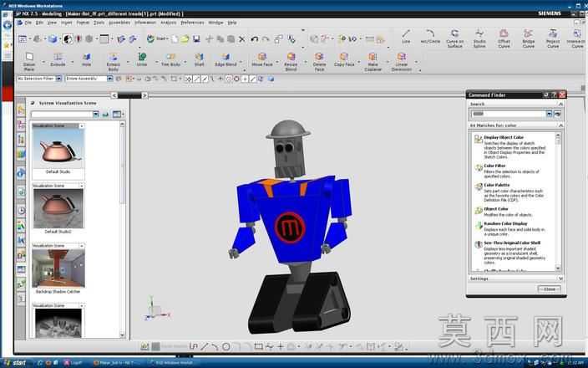Viewport: 588px width, 368px height.
Task: Click the Windows start button
Action: 14,363
